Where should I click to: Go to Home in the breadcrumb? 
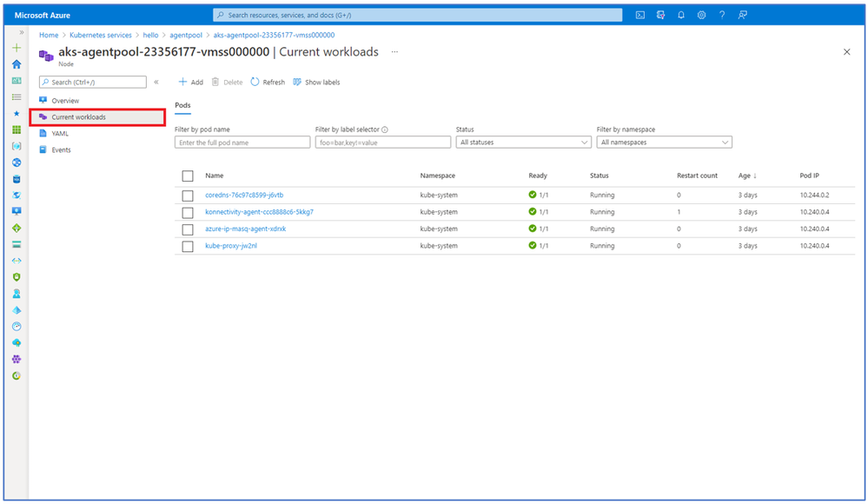point(49,35)
